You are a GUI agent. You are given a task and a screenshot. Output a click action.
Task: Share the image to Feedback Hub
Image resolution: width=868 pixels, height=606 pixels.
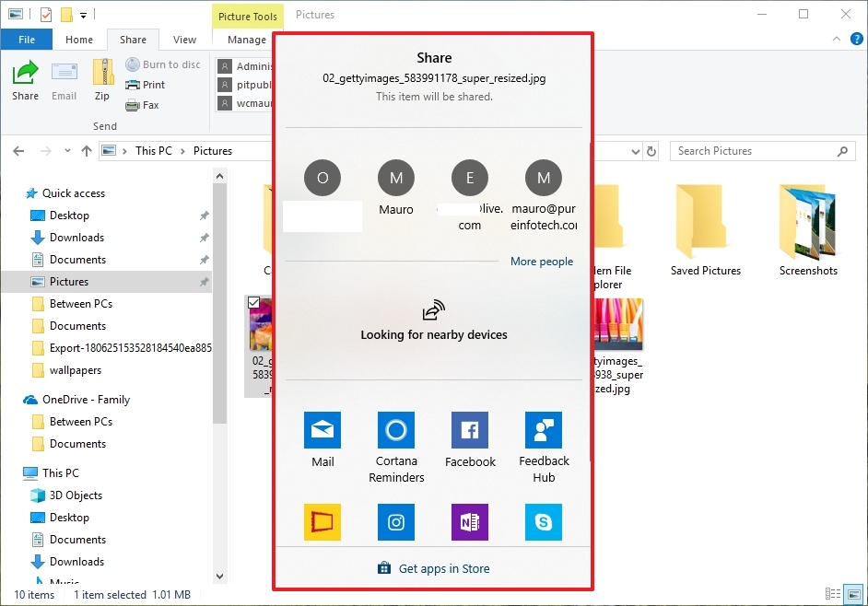click(544, 429)
